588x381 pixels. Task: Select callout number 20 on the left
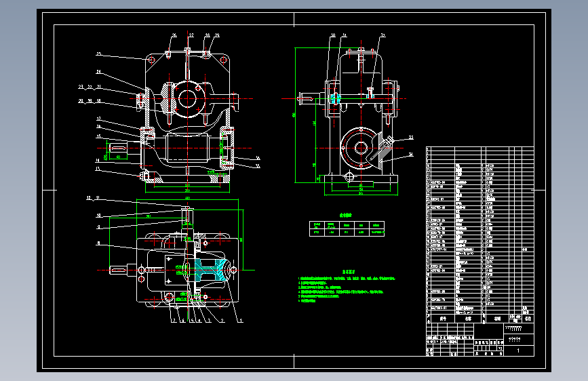click(x=81, y=101)
